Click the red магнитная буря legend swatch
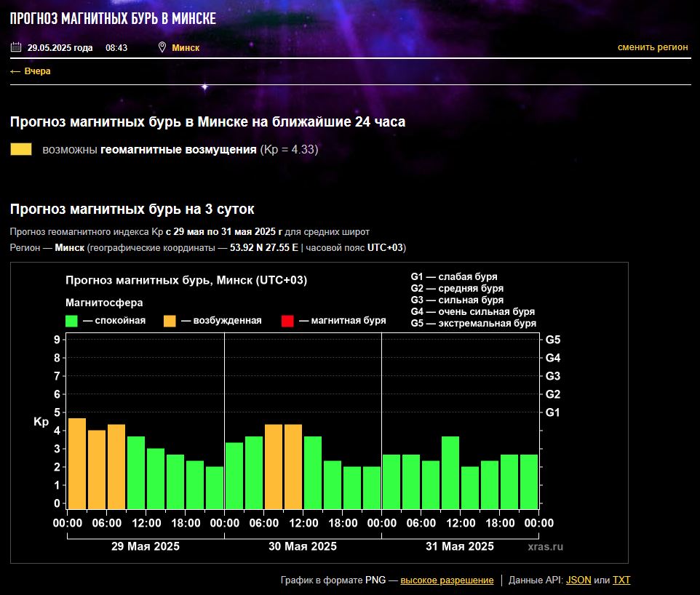Viewport: 700px width, 595px height. tap(287, 321)
